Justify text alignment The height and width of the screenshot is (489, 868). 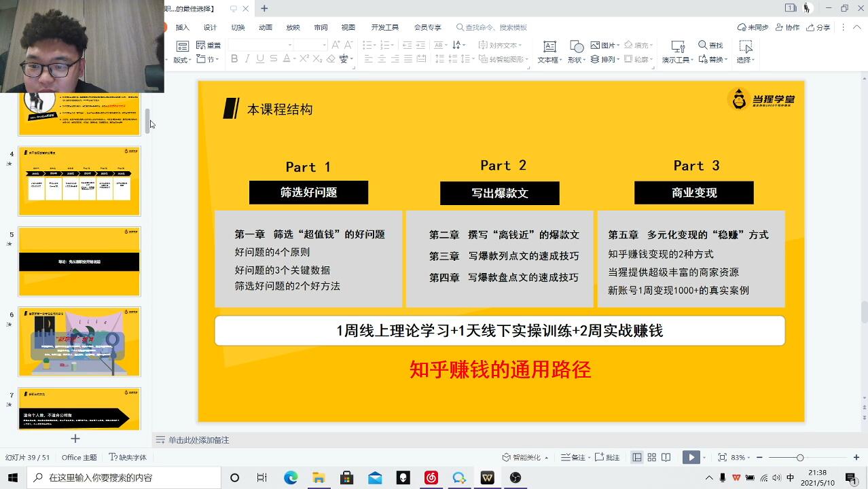pos(408,59)
